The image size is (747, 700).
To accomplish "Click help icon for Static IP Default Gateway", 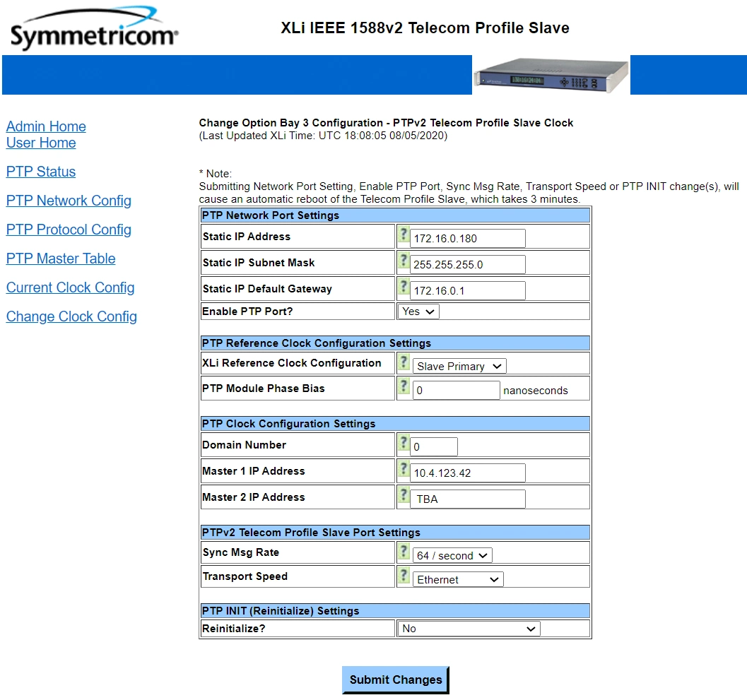I will [x=404, y=287].
